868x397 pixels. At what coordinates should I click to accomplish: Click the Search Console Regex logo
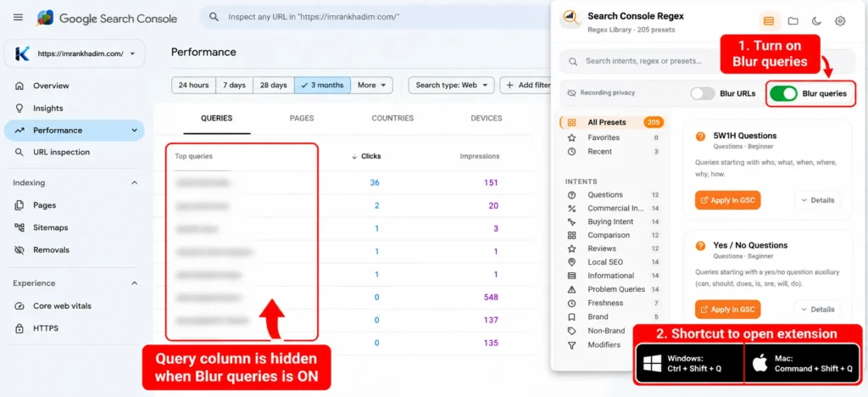coord(570,20)
